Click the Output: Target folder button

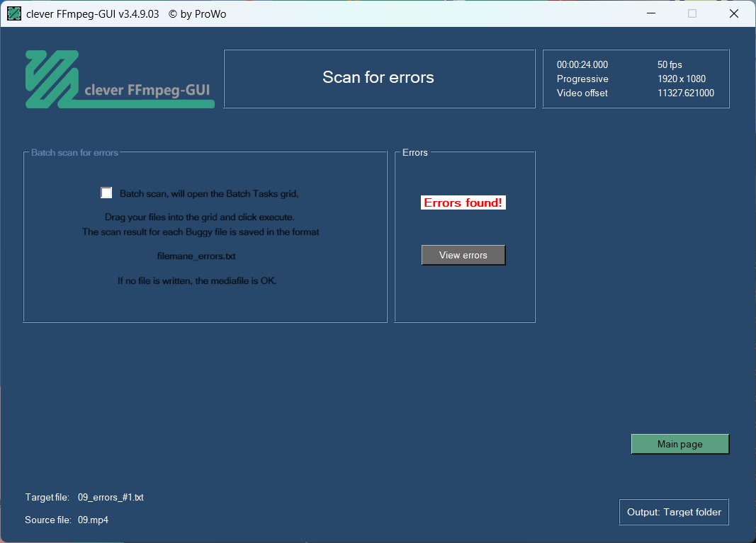(x=674, y=512)
